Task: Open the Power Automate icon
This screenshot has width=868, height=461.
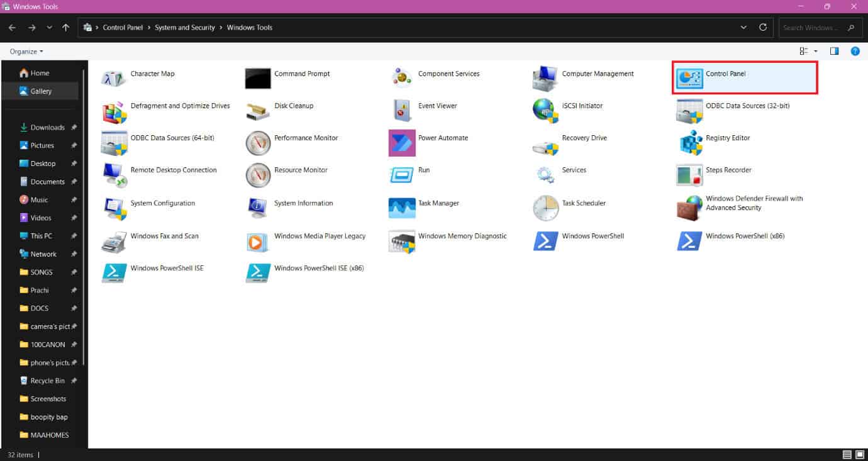Action: click(402, 143)
